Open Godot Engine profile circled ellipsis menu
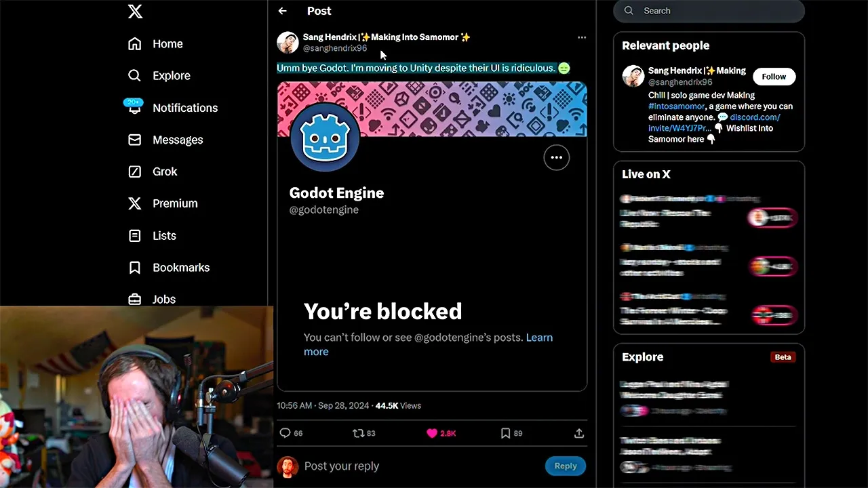 click(557, 157)
